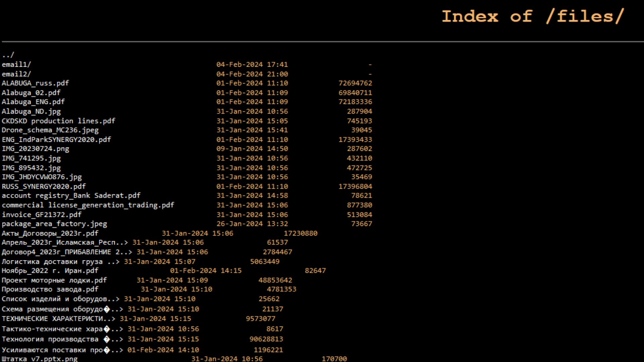This screenshot has width=644, height=362.
Task: Open Drone_schema_MC236.jpeg
Action: 50,130
